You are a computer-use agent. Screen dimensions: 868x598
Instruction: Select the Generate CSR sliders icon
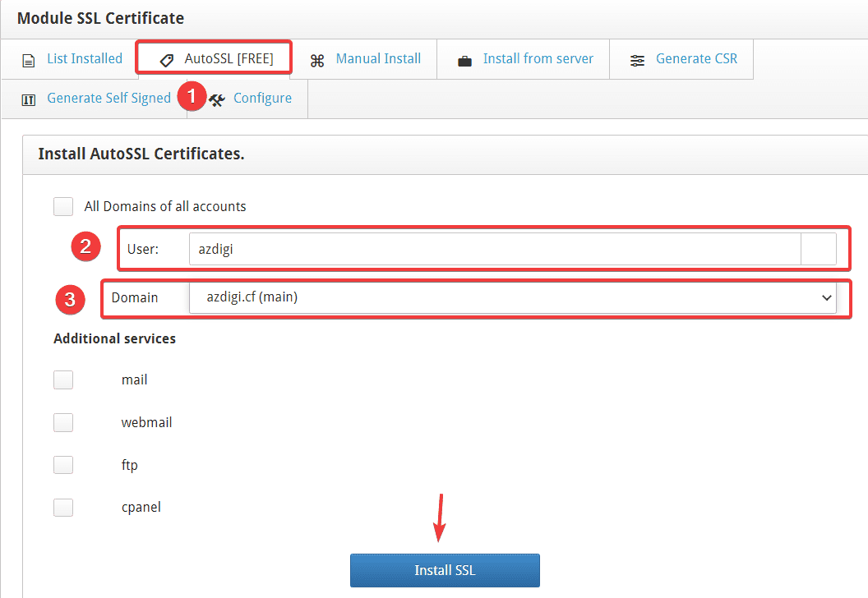[x=637, y=59]
